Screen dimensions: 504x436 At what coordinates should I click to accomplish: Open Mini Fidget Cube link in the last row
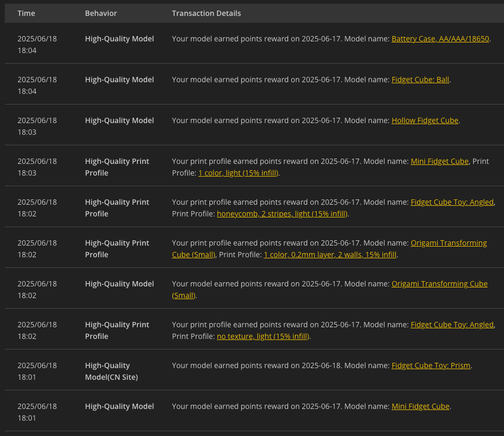click(420, 406)
